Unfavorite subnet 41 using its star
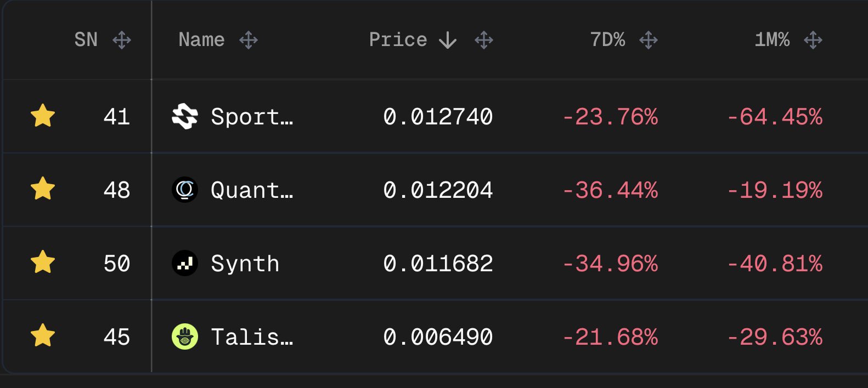Image resolution: width=868 pixels, height=388 pixels. pos(43,116)
